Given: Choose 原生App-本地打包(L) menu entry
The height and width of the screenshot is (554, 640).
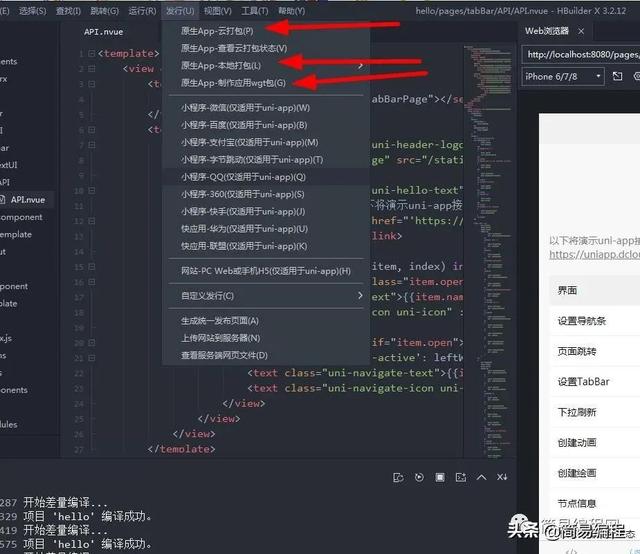Looking at the screenshot, I should [x=266, y=65].
